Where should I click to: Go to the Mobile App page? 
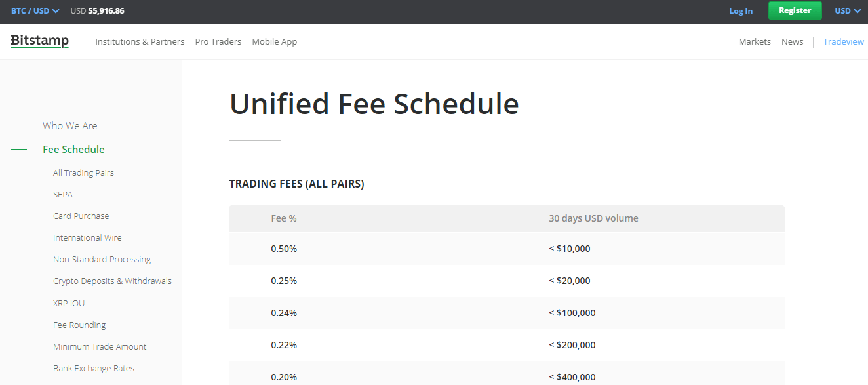point(275,41)
